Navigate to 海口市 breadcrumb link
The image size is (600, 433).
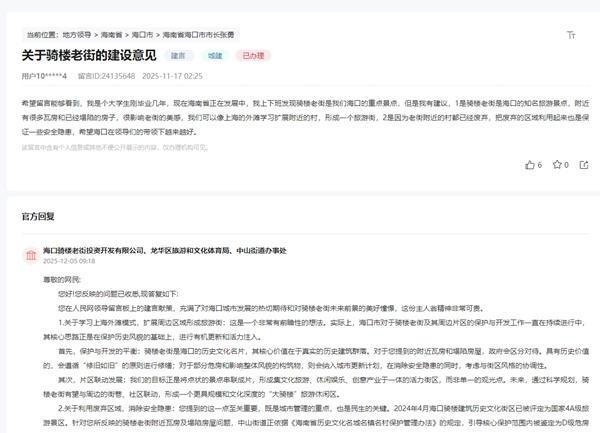click(144, 34)
